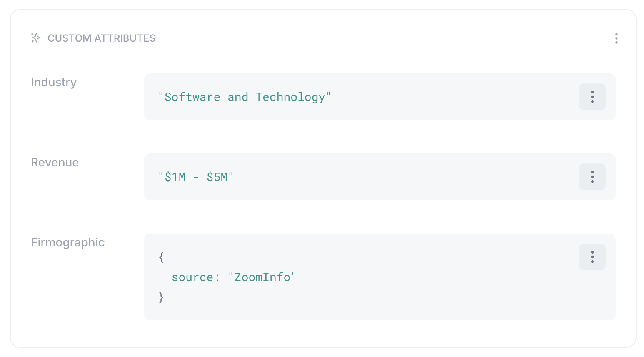Select the Revenue attribute label
644x357 pixels.
click(55, 162)
